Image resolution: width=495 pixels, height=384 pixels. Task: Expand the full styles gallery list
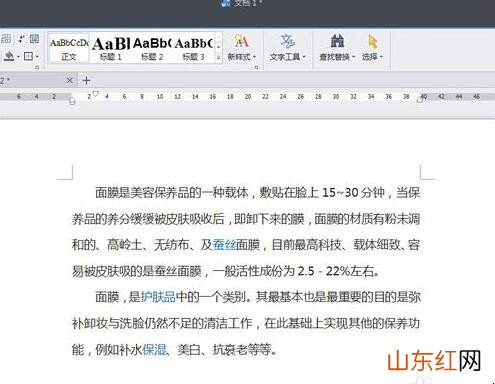(218, 58)
